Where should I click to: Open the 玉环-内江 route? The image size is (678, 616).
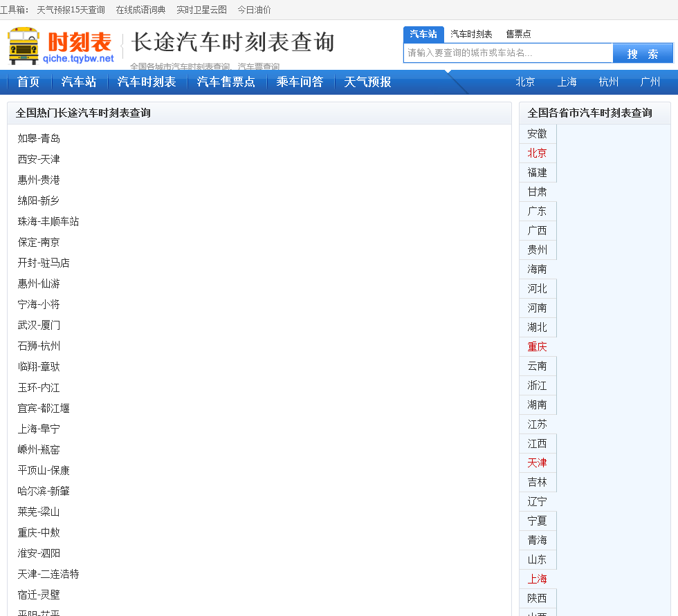39,387
